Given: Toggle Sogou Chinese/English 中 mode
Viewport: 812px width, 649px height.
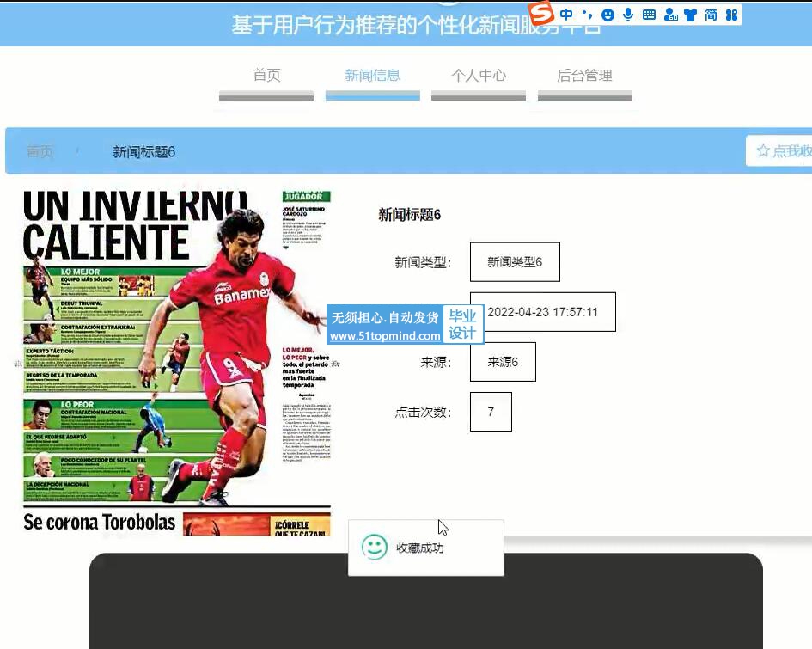Looking at the screenshot, I should click(x=566, y=15).
